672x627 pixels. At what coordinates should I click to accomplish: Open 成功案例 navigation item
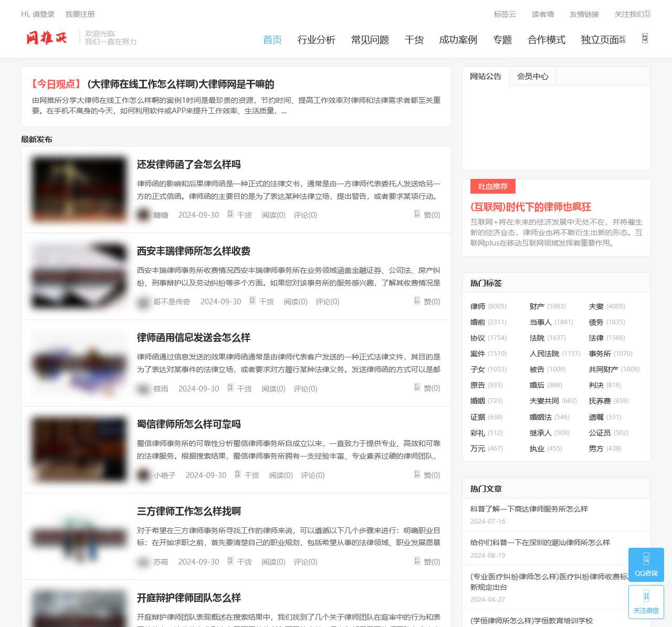pyautogui.click(x=458, y=40)
